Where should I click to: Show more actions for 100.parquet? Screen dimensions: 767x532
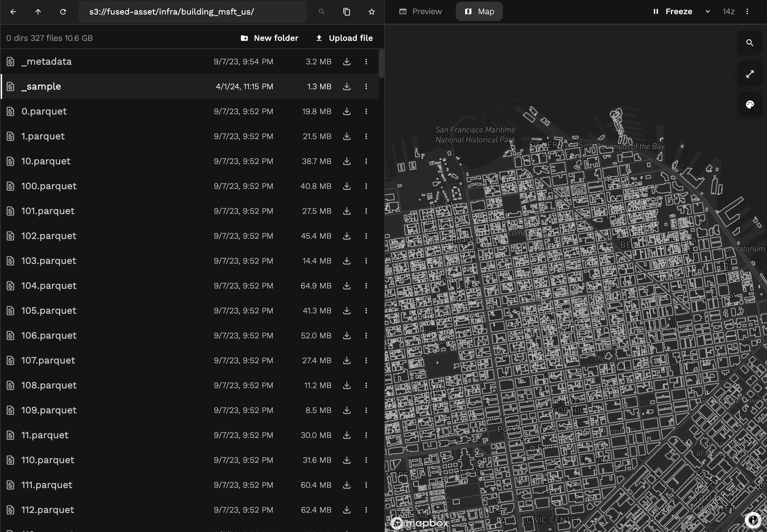(366, 186)
